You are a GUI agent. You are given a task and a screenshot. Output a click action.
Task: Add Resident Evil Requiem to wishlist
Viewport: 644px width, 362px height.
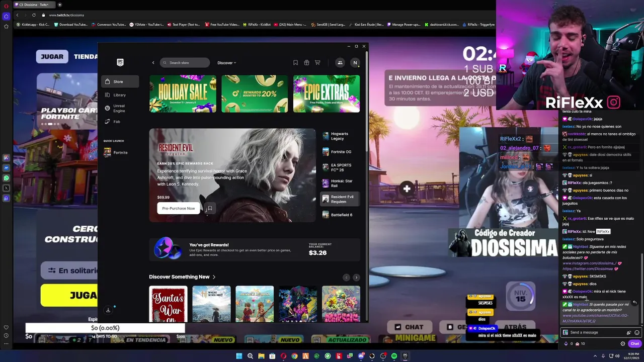point(210,208)
